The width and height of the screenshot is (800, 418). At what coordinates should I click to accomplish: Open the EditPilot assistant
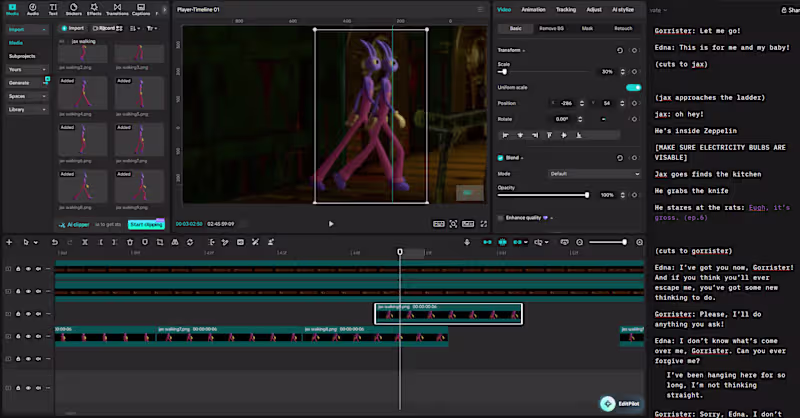tap(620, 404)
